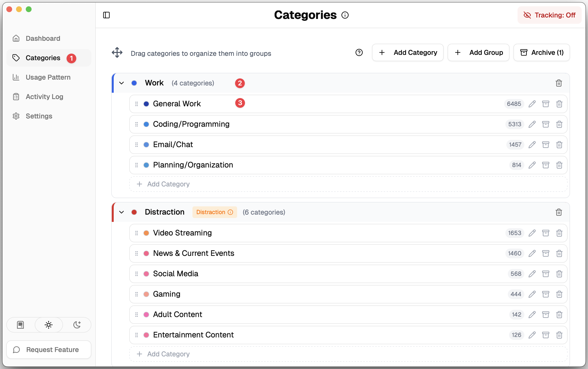This screenshot has width=588, height=369.
Task: Archive the Coding/Programming category
Action: tap(546, 124)
